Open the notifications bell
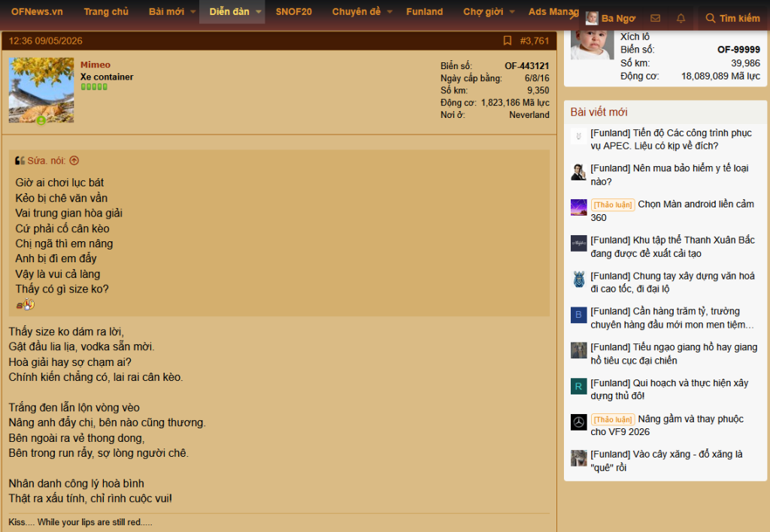Viewport: 770px width, 532px height. click(681, 18)
